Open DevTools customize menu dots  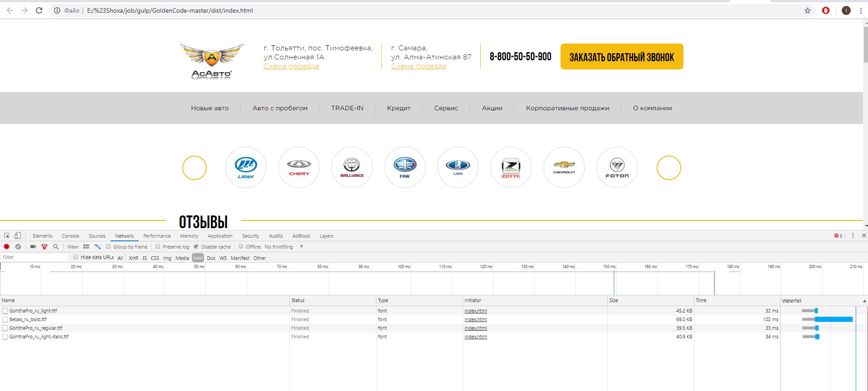point(853,236)
